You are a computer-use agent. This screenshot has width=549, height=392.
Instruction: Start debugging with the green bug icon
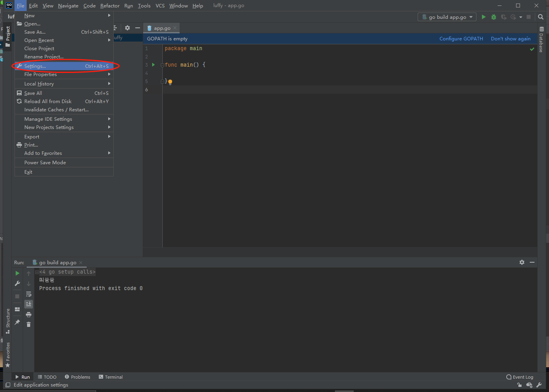pos(494,17)
